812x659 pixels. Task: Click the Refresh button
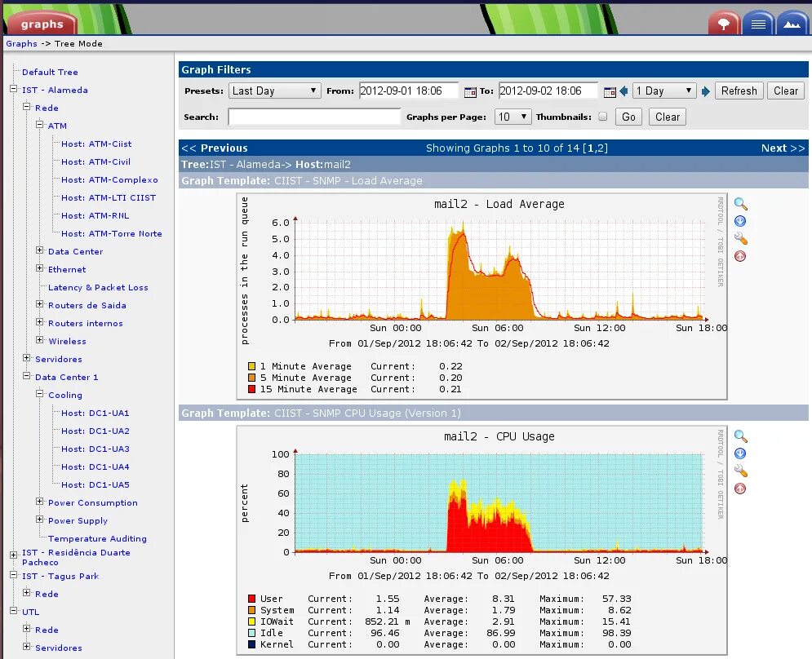coord(739,91)
